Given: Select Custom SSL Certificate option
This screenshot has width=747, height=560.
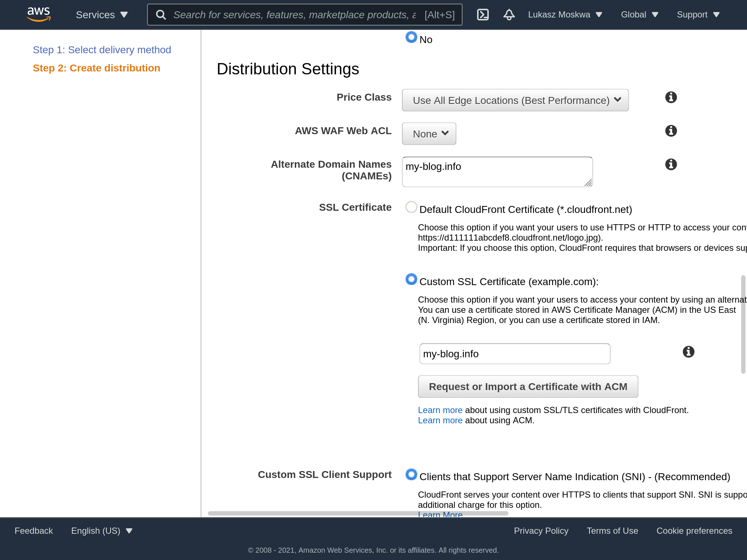Looking at the screenshot, I should pyautogui.click(x=411, y=279).
